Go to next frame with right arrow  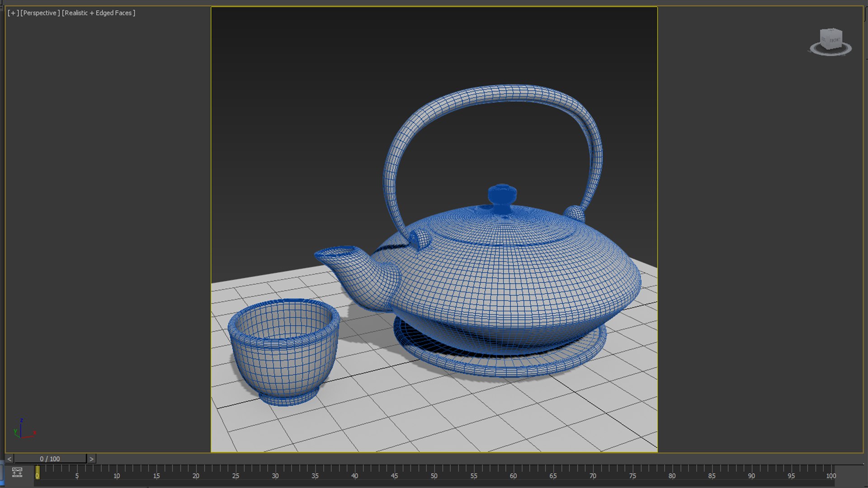click(x=91, y=459)
